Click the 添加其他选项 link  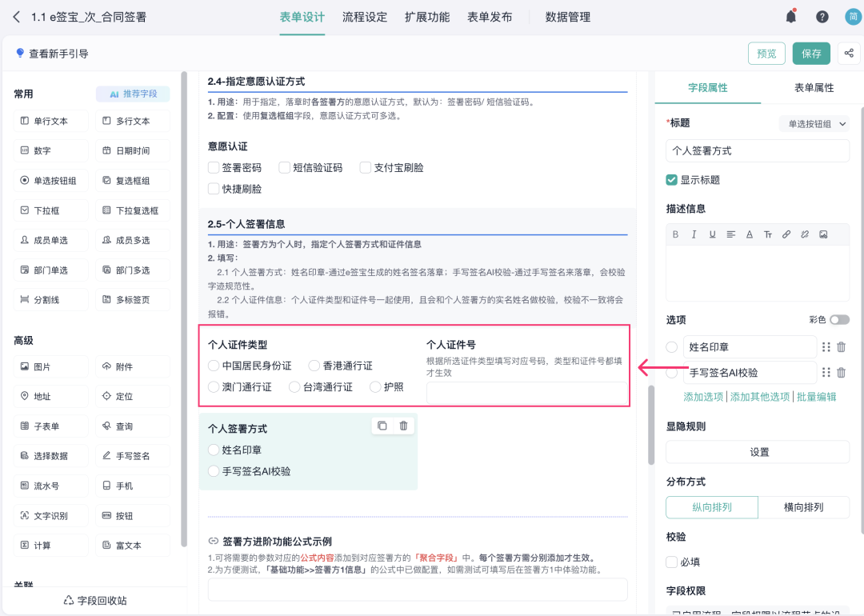pyautogui.click(x=760, y=397)
